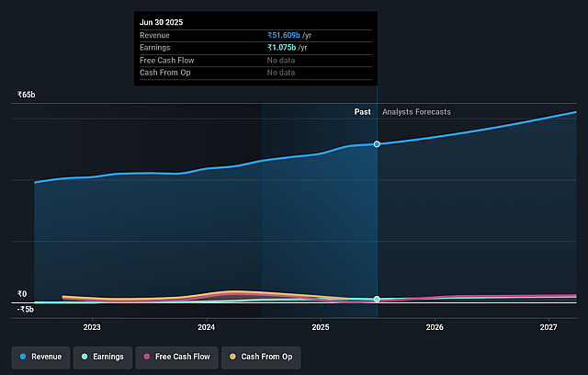Click the 2027 x-axis label

548,326
